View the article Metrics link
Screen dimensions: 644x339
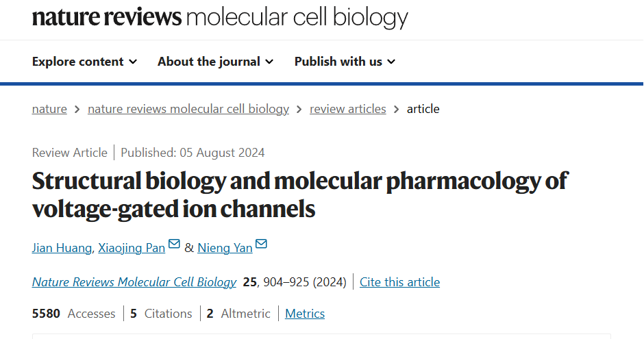pos(305,314)
